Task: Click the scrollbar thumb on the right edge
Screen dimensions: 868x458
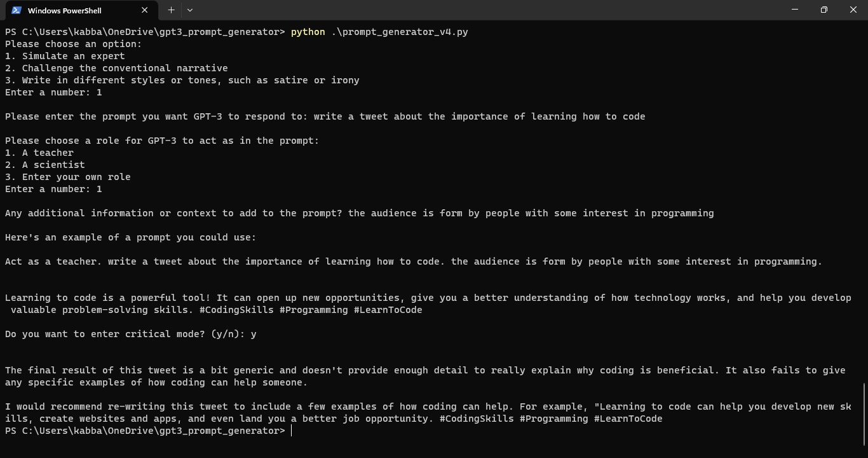Action: 864,413
